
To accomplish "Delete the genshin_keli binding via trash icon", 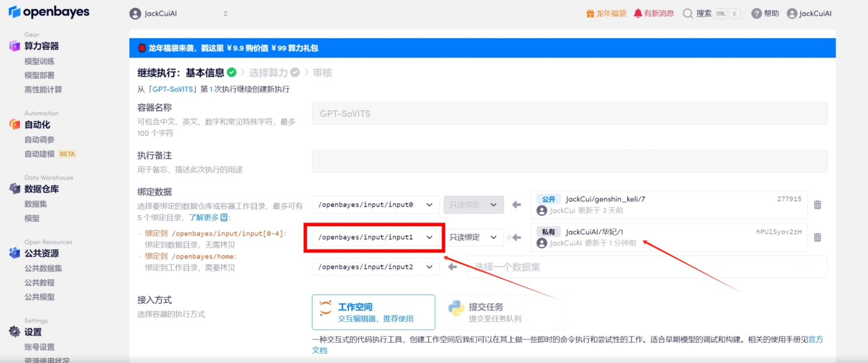I will point(817,205).
